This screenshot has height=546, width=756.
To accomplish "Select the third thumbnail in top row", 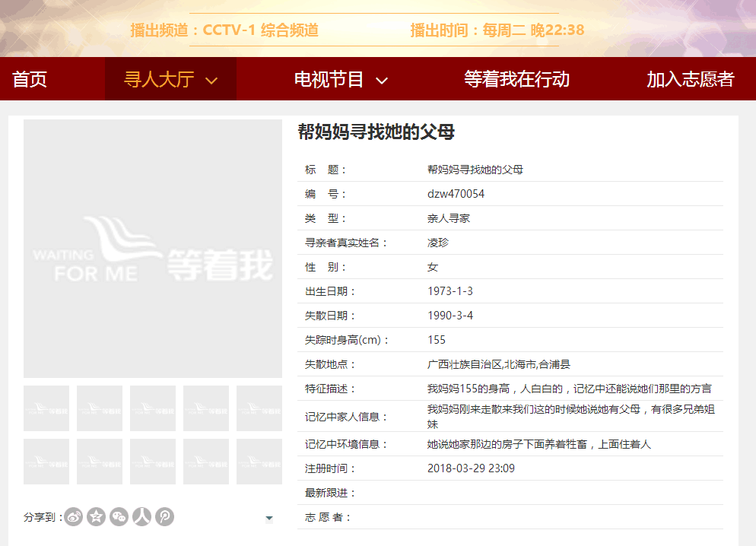I will [x=153, y=408].
